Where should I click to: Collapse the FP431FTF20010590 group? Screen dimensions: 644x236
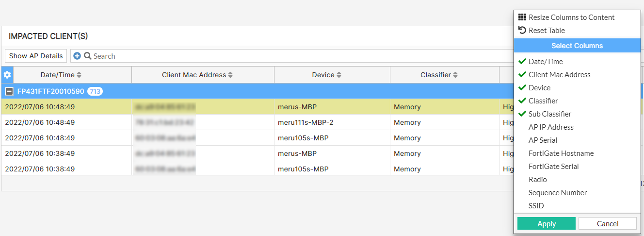pyautogui.click(x=9, y=91)
